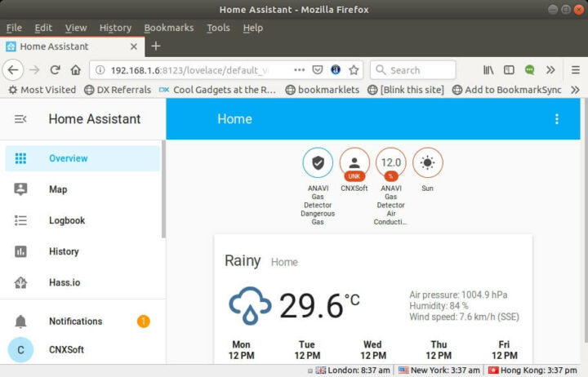Screen dimensions: 588x377
Task: Open the Bookmarks menu
Action: point(169,28)
